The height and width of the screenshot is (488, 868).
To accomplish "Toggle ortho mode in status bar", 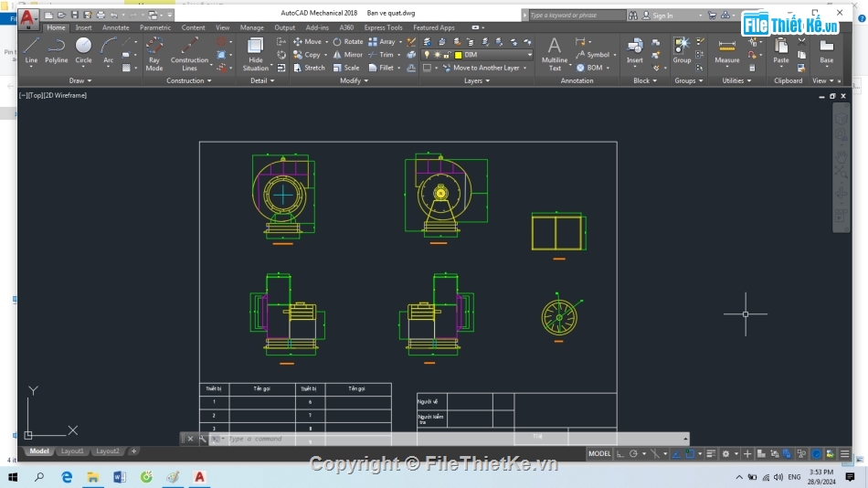I will click(x=620, y=453).
